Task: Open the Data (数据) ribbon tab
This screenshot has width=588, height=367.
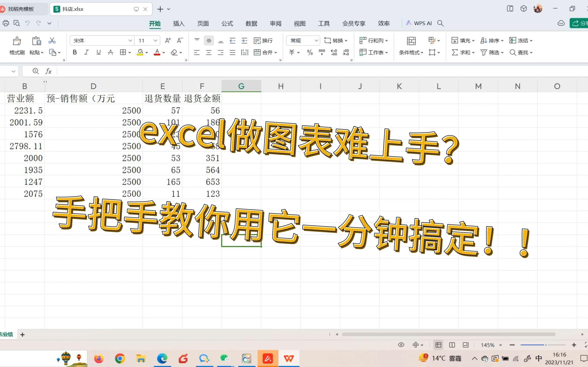Action: point(251,23)
